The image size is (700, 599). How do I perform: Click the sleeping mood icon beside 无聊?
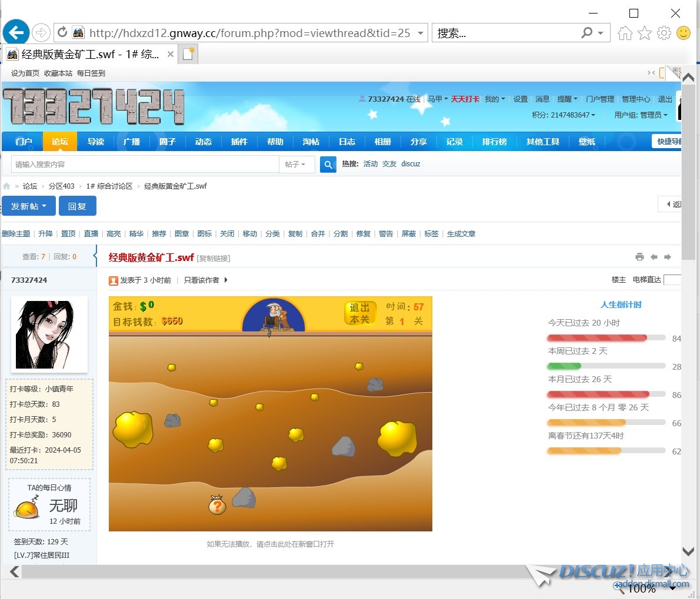click(x=27, y=507)
